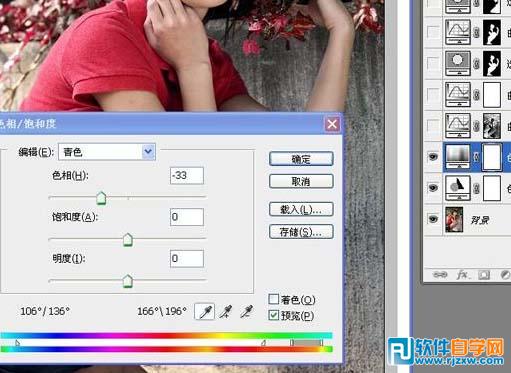Select the hue/saturation adjustment layer thumbnail
The image size is (511, 373).
458,156
